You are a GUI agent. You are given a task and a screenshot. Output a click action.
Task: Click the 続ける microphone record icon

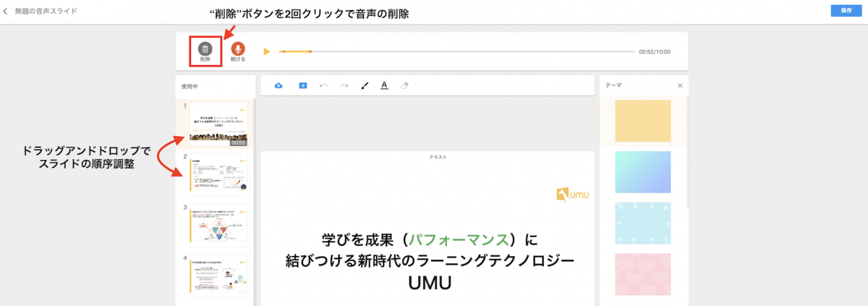pos(238,48)
